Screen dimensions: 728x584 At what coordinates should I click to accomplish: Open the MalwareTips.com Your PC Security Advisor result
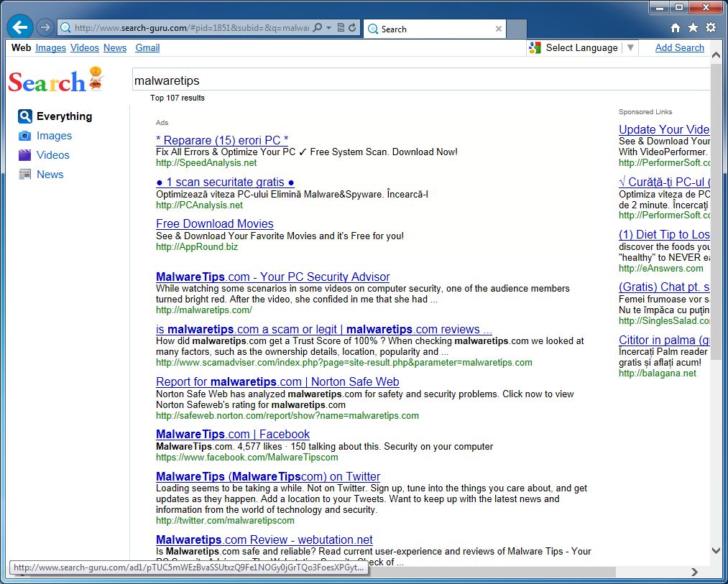tap(272, 277)
